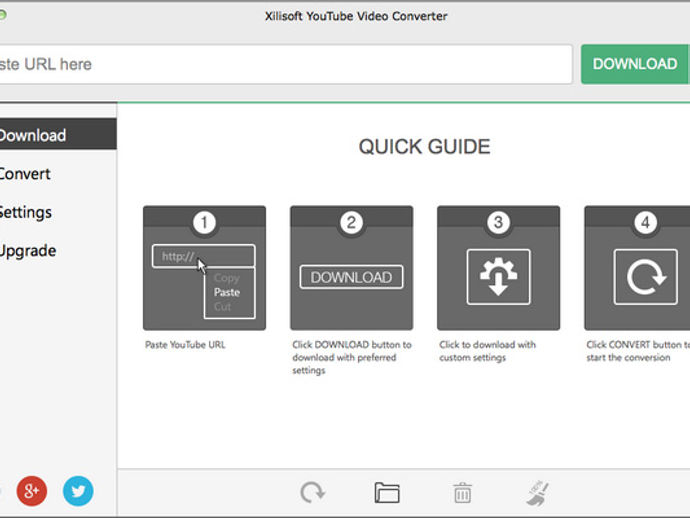Click the Twitter share icon
Viewport: 690px width, 518px height.
(x=78, y=491)
